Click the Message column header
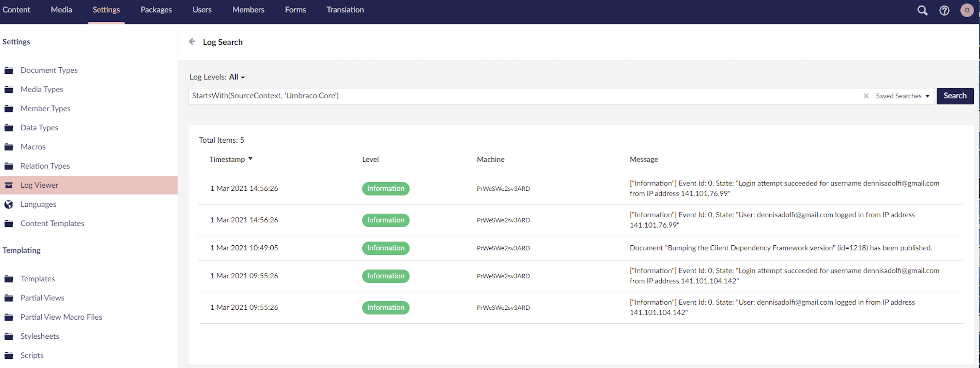980x368 pixels. [643, 159]
